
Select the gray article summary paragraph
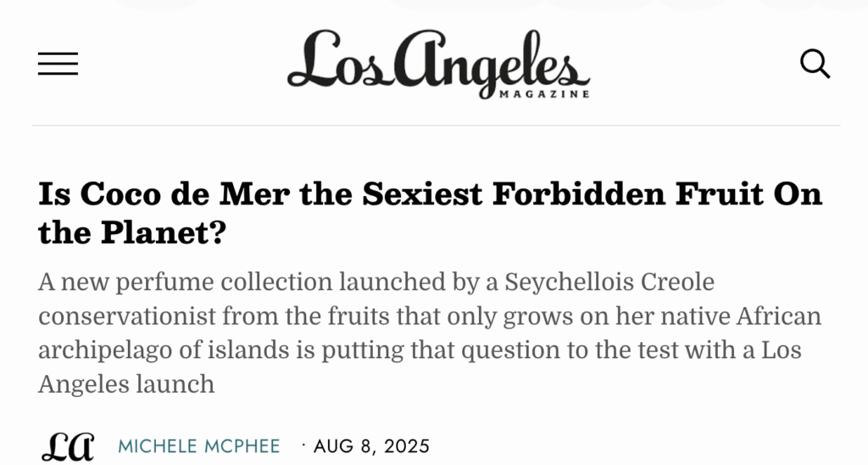(430, 333)
